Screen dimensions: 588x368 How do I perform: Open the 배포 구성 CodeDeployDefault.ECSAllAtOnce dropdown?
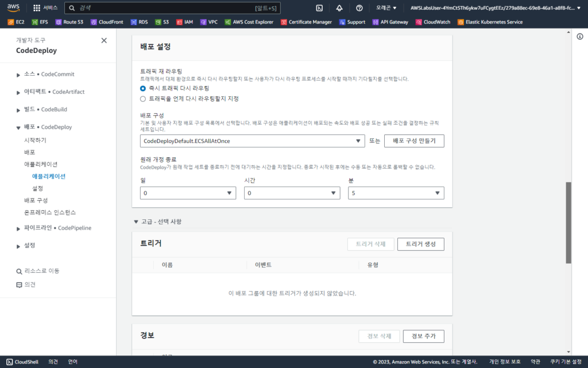(253, 141)
